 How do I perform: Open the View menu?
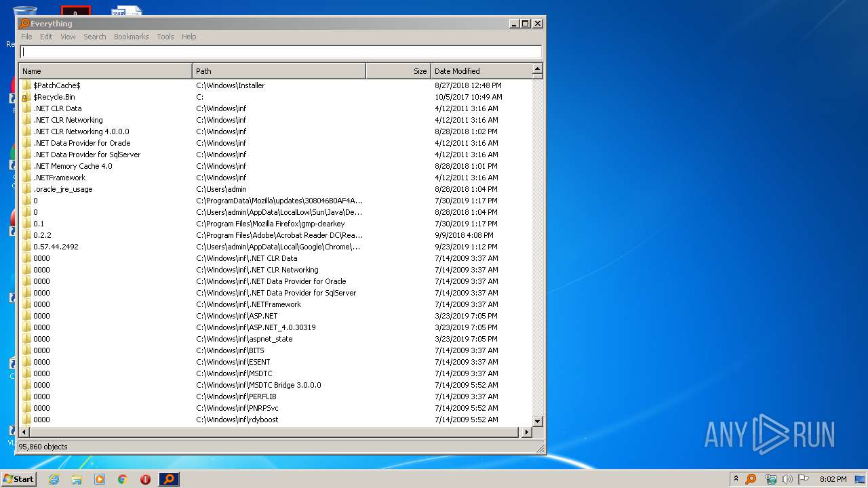pyautogui.click(x=68, y=37)
